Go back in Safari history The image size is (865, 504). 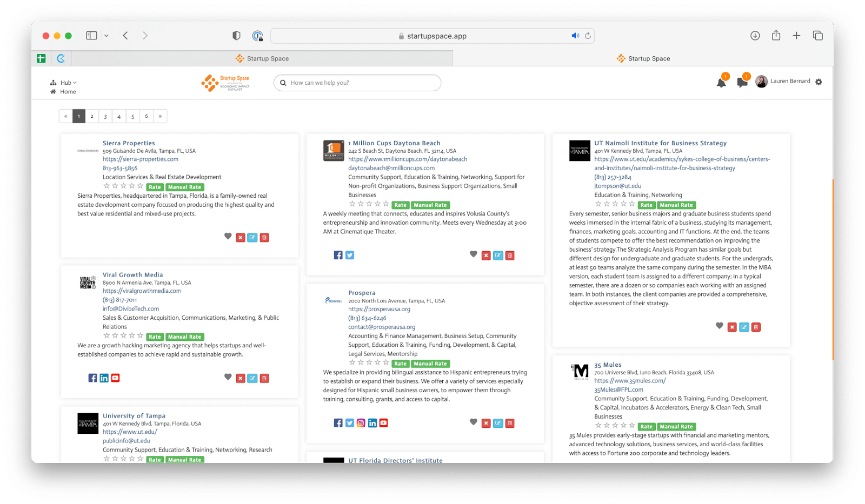coord(125,36)
